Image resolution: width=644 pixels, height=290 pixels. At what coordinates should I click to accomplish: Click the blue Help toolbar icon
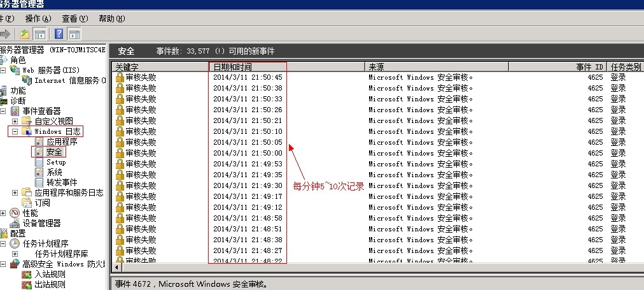coord(59,34)
